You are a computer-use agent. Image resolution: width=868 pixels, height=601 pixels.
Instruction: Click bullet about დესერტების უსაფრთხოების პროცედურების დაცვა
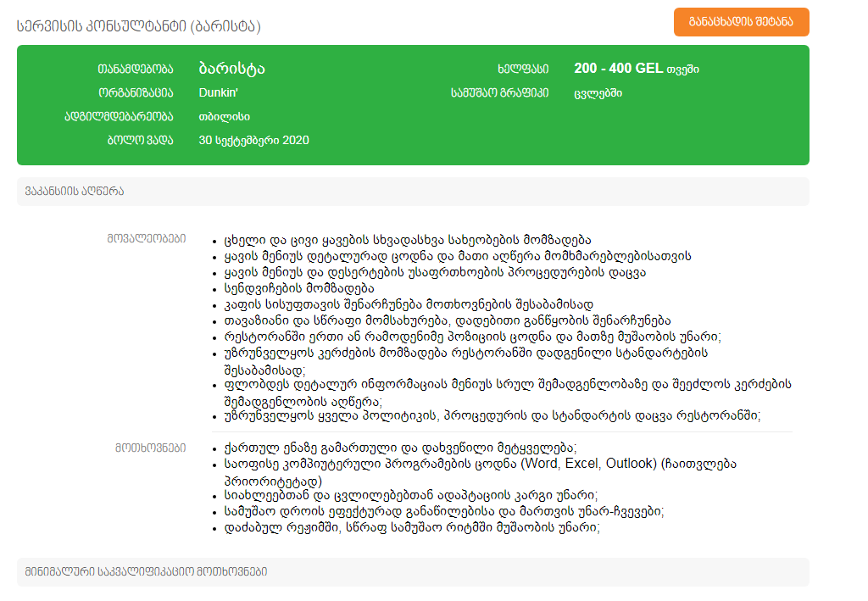435,272
